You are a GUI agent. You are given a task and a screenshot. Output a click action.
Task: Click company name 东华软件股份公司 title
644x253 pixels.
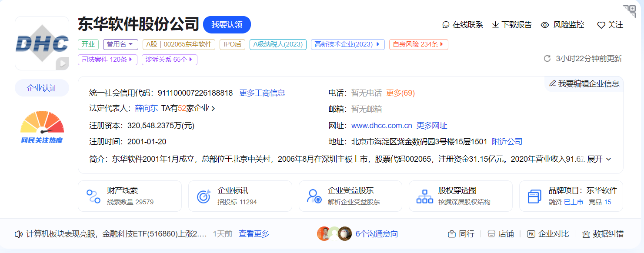point(139,24)
